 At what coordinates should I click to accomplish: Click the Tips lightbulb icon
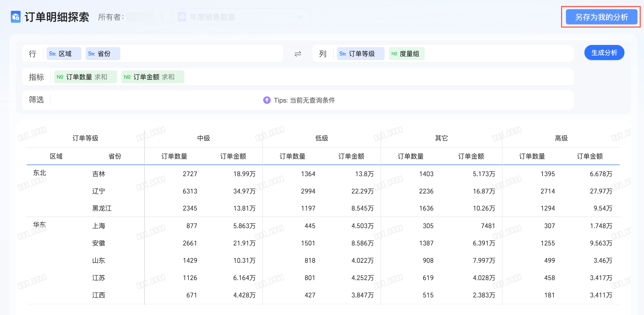click(267, 100)
